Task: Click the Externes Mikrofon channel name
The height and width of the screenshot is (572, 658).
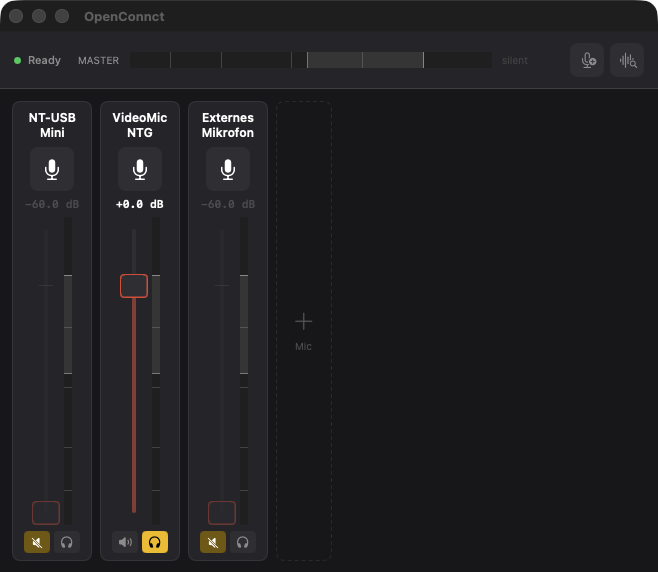Action: (x=228, y=125)
